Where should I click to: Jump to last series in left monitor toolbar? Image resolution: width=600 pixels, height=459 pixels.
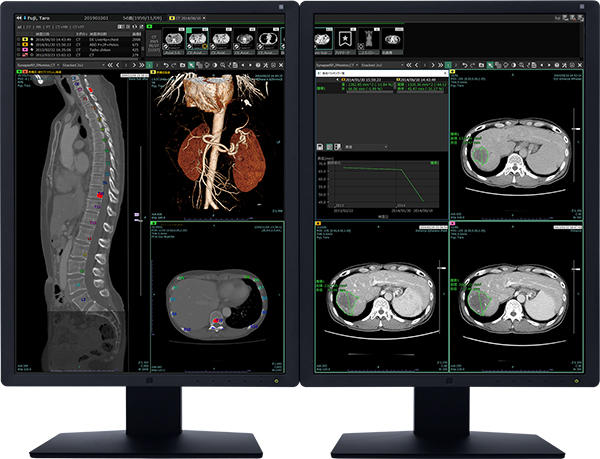click(142, 65)
